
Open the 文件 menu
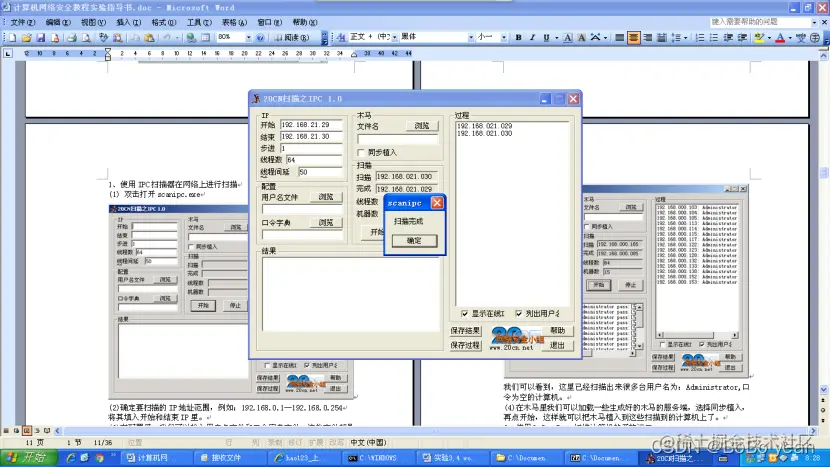tap(23, 22)
